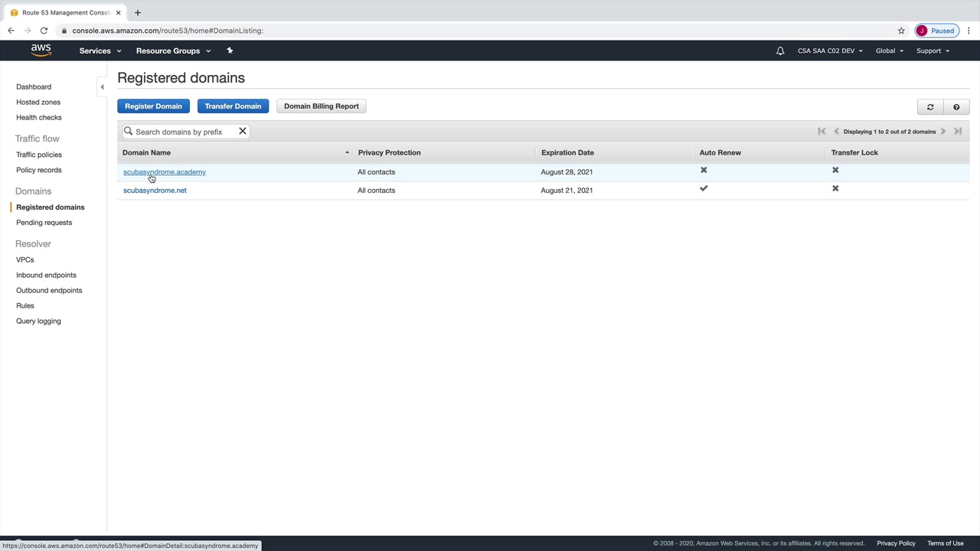Image resolution: width=980 pixels, height=551 pixels.
Task: Open Pending requests
Action: coord(44,222)
